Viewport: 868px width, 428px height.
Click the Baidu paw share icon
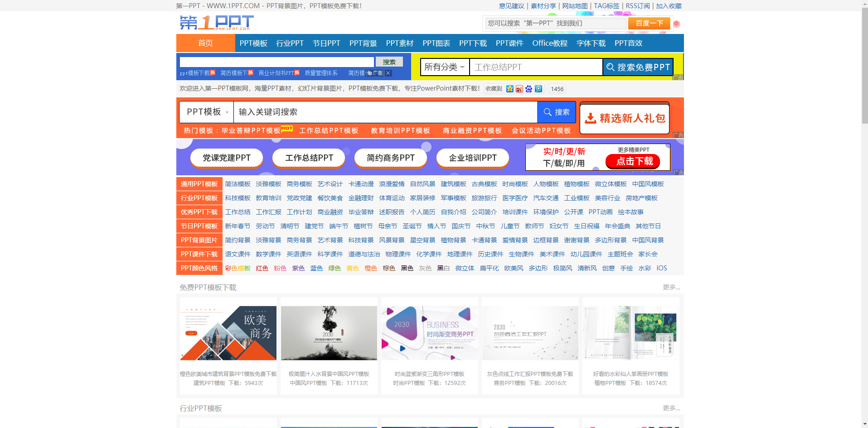[529, 89]
